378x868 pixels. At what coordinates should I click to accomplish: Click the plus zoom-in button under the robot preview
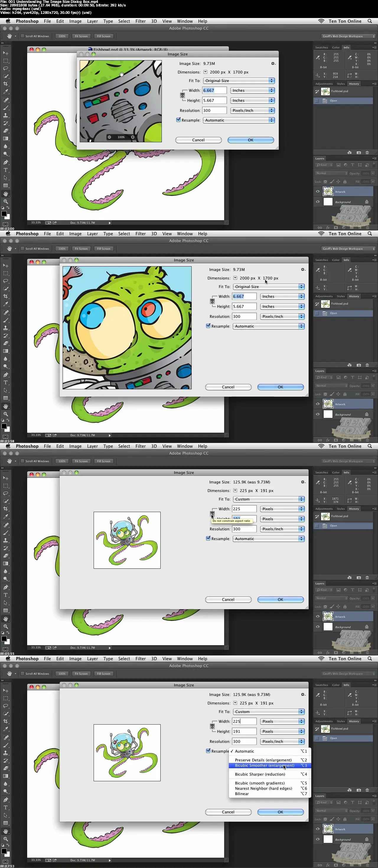point(133,137)
